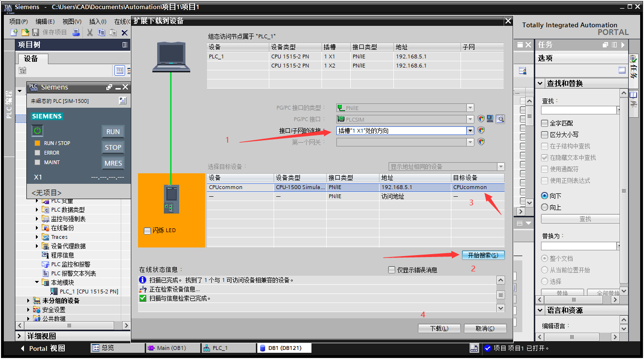Click the interface search magnifier icon

tap(500, 119)
